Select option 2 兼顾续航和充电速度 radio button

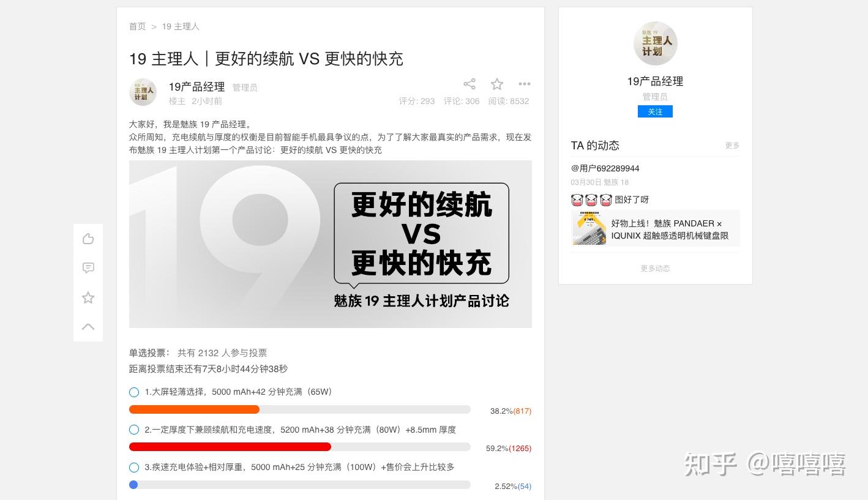pyautogui.click(x=134, y=430)
